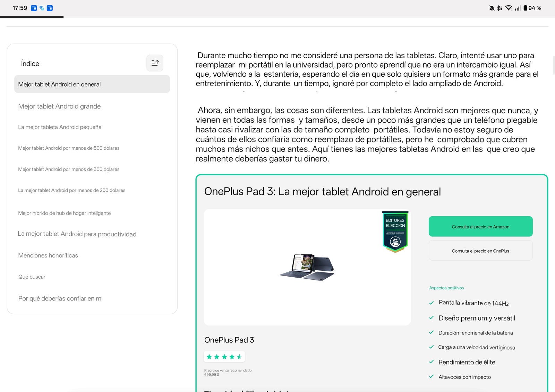The width and height of the screenshot is (555, 392).
Task: Click the star rating of OnePlus Pad 3
Action: pyautogui.click(x=224, y=357)
